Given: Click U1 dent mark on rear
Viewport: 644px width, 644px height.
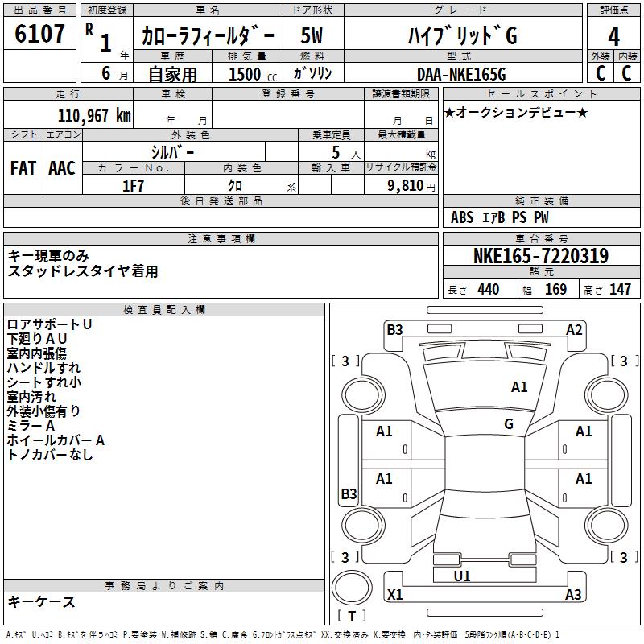Looking at the screenshot, I should tap(461, 576).
